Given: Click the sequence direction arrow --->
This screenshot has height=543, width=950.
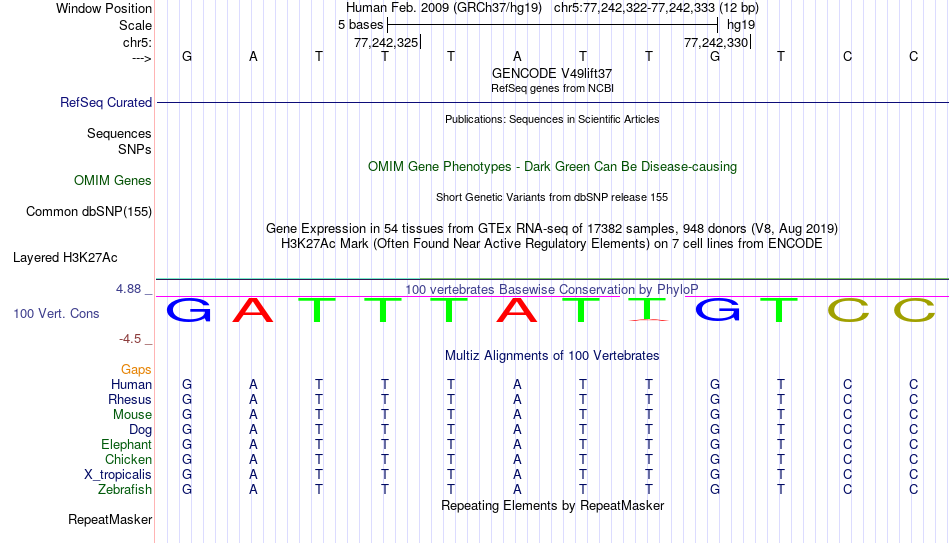Looking at the screenshot, I should 142,58.
